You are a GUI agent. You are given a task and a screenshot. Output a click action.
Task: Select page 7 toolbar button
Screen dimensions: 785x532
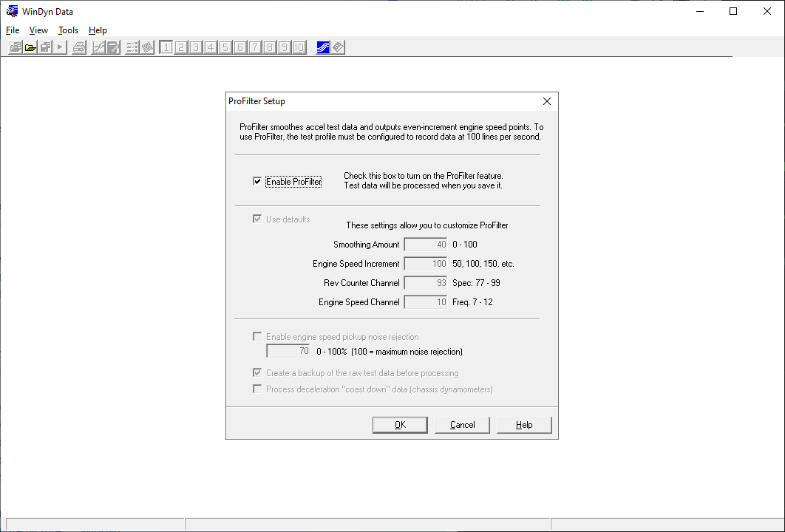(255, 47)
